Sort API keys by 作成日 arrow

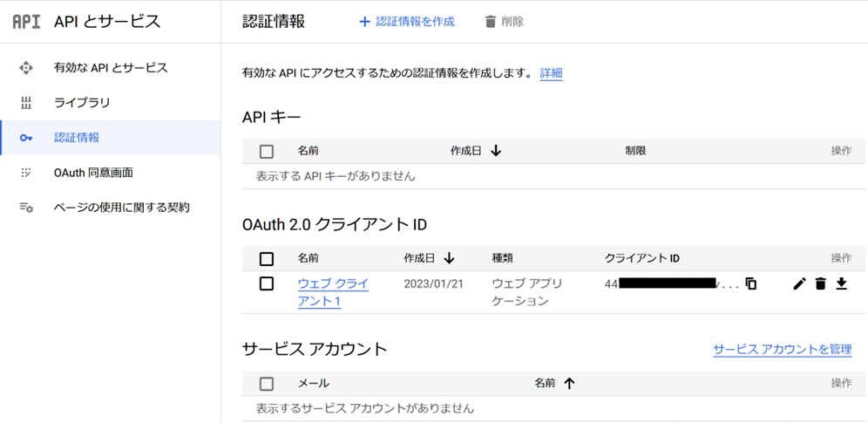pyautogui.click(x=496, y=151)
